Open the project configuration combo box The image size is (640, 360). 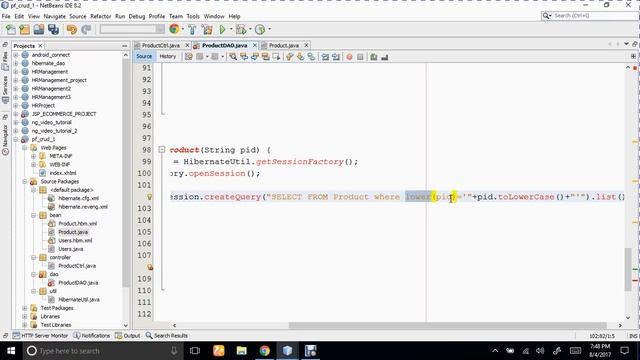pos(132,29)
